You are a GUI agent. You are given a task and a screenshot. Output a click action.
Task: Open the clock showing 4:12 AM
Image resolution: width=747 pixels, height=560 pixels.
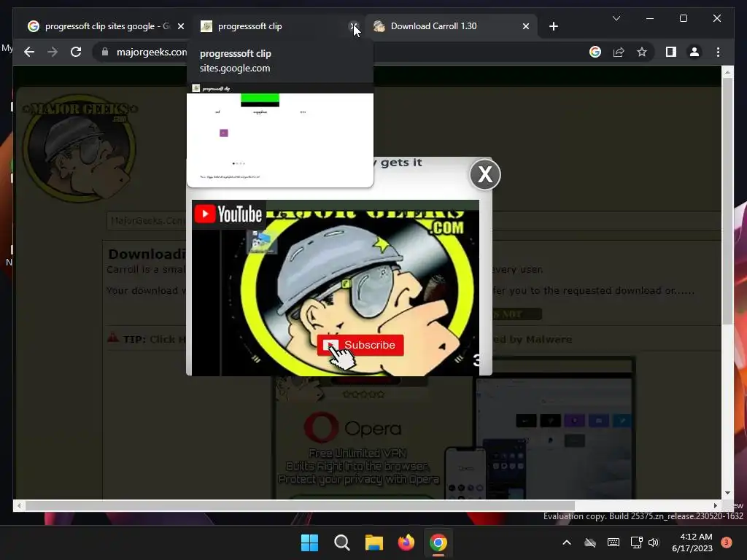[692, 542]
